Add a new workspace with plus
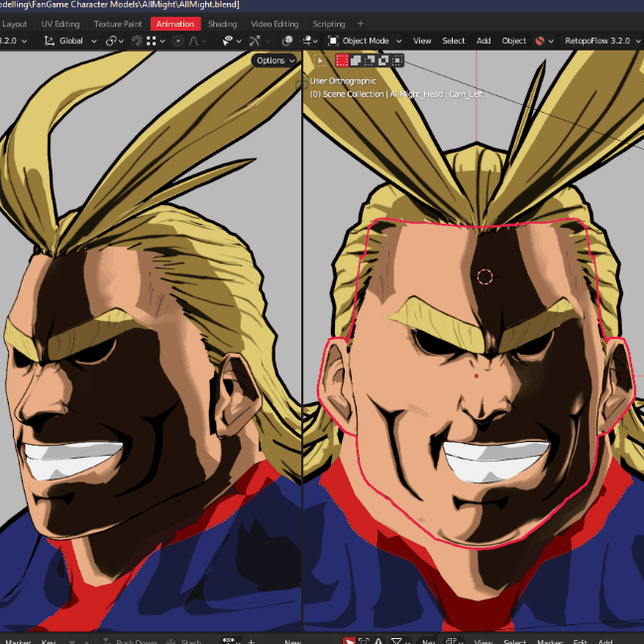 point(361,24)
